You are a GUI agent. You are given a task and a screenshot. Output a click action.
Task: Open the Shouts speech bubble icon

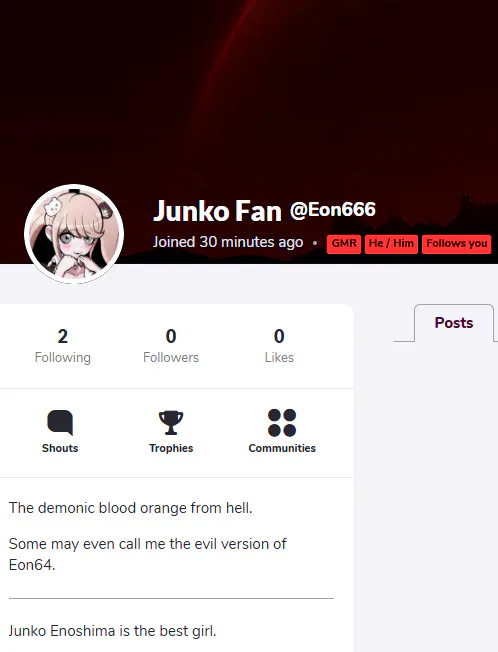(x=60, y=422)
